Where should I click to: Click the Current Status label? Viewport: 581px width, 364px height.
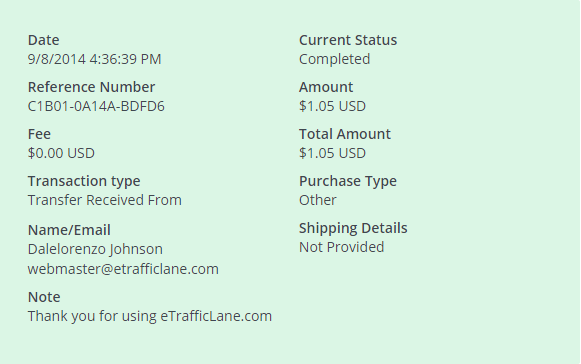point(348,40)
